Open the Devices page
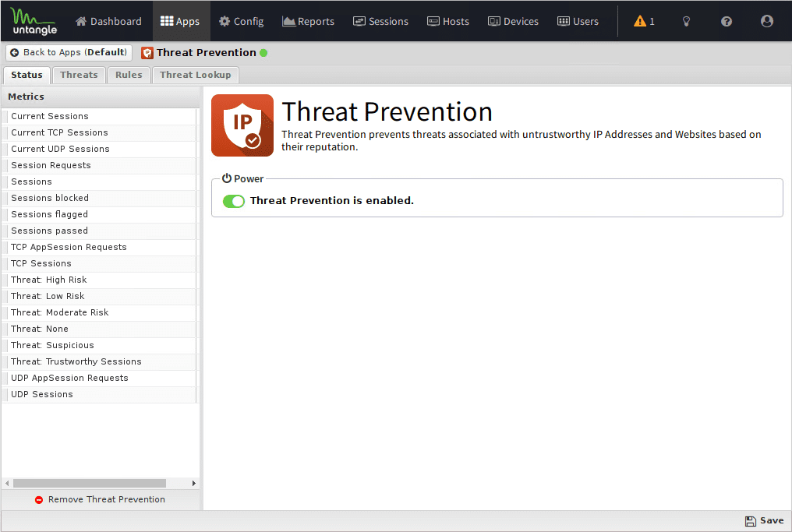The image size is (792, 532). 513,21
